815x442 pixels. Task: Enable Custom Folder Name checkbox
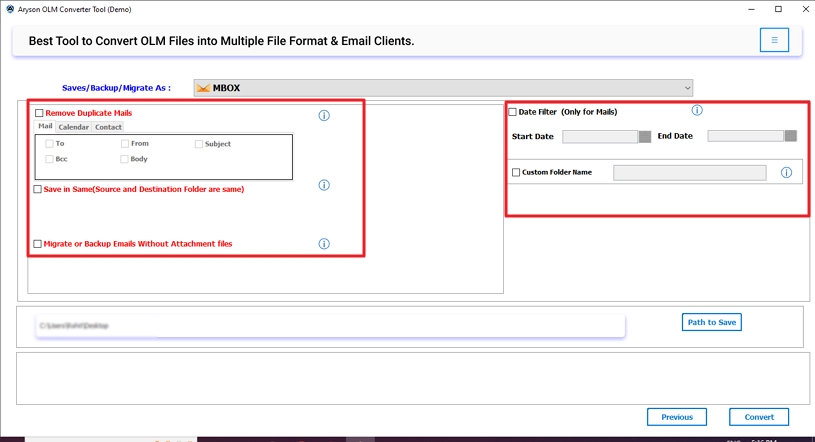point(516,172)
